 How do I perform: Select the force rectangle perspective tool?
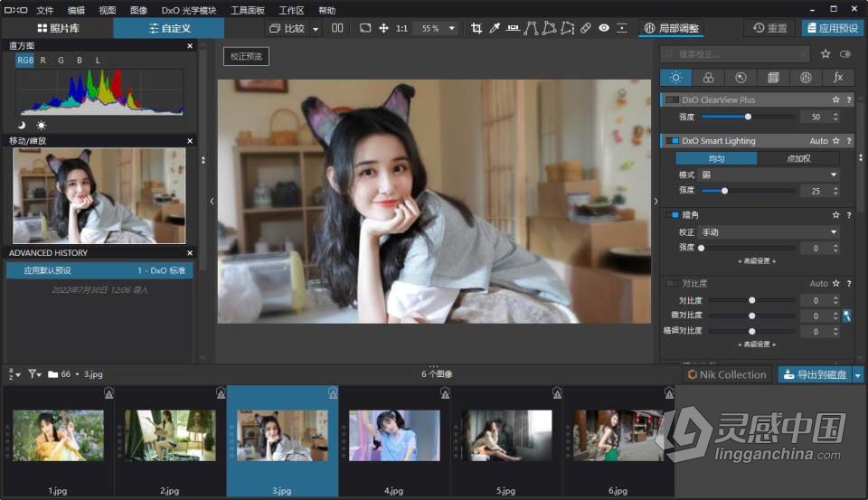(549, 28)
